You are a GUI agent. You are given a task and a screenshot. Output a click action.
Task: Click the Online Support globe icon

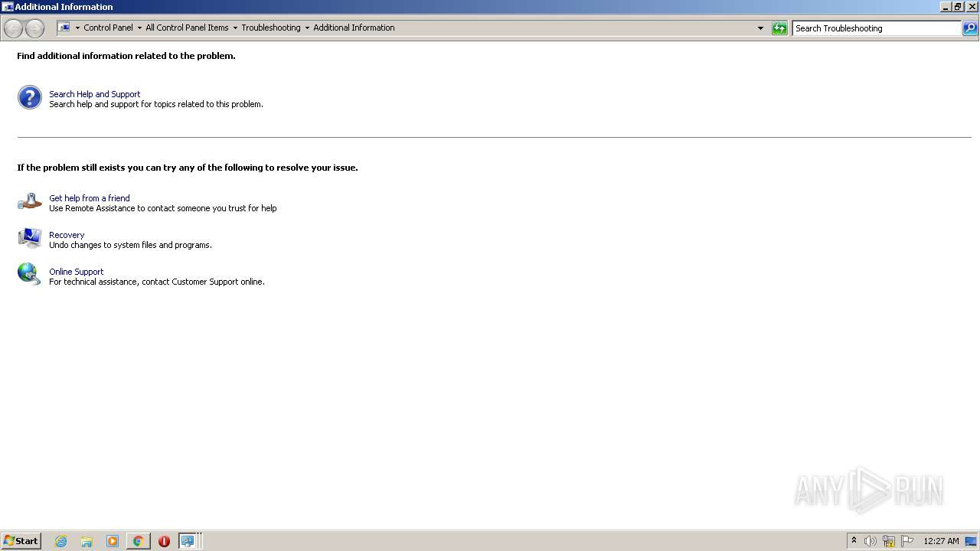(29, 274)
